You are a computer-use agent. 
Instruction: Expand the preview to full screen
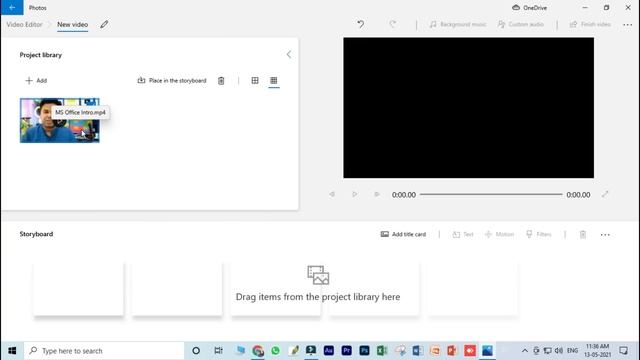(x=605, y=195)
